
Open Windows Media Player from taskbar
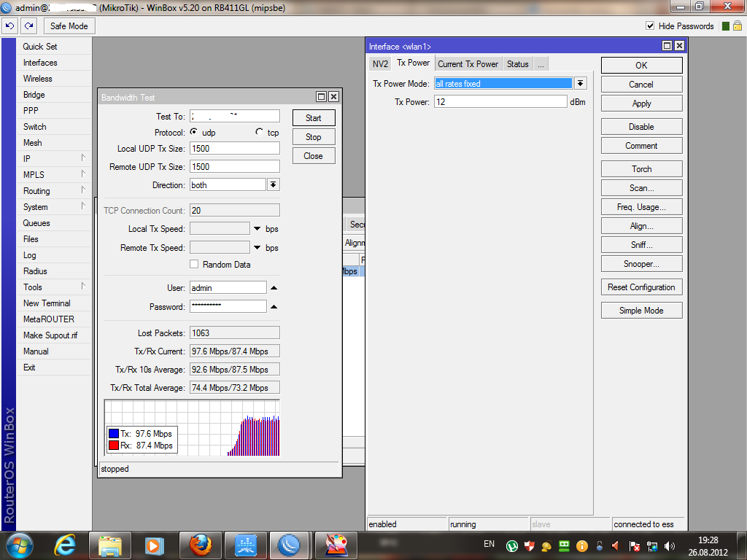pyautogui.click(x=154, y=545)
